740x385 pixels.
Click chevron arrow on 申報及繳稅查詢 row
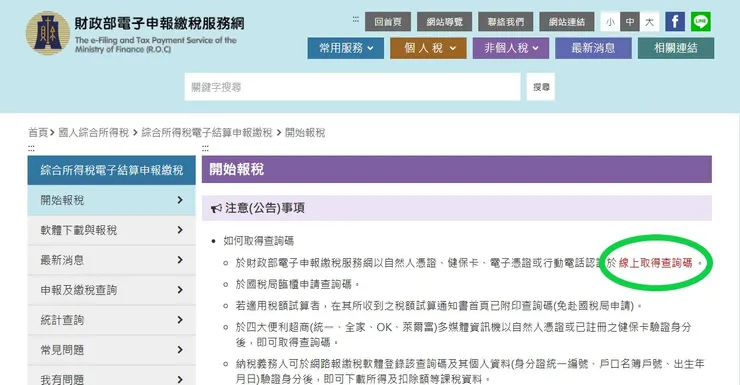coord(180,290)
